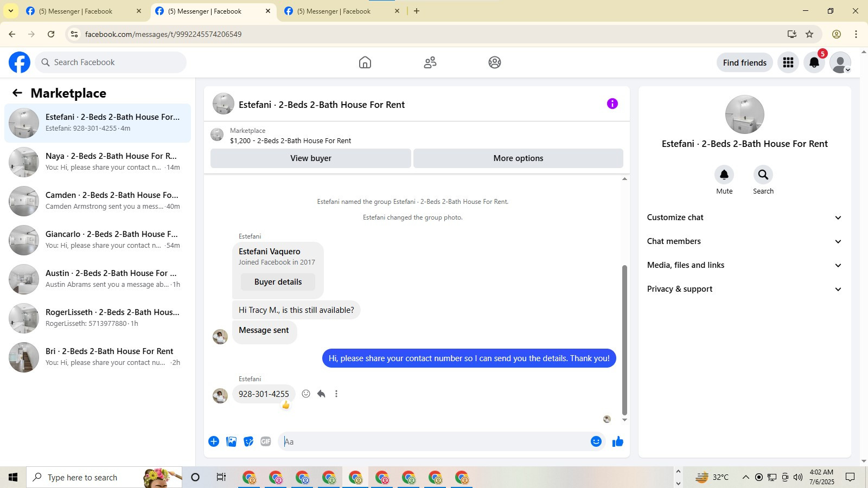Open a new browser tab
The height and width of the screenshot is (488, 868).
417,11
